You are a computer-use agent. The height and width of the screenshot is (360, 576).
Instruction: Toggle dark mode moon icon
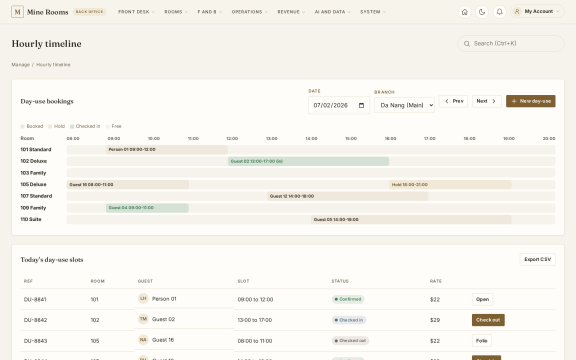tap(482, 12)
